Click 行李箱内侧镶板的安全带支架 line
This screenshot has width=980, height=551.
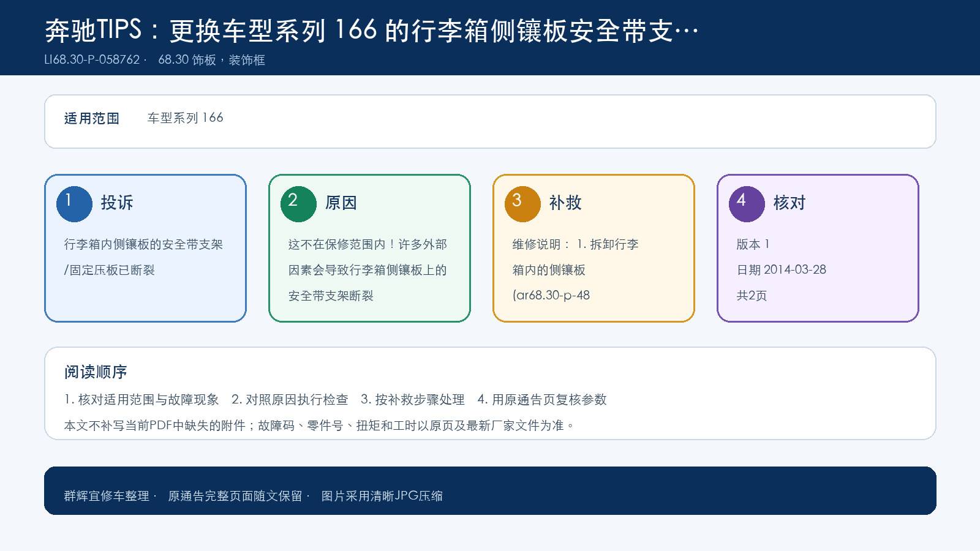(x=143, y=244)
